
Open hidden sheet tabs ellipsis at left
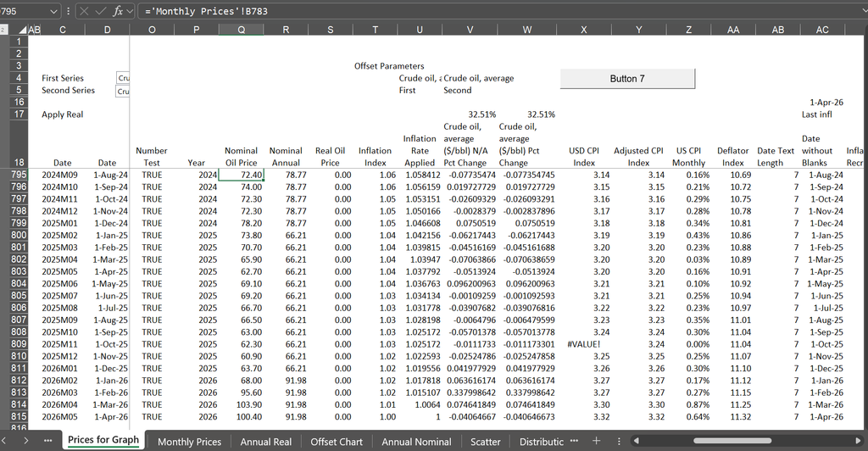[x=48, y=441]
